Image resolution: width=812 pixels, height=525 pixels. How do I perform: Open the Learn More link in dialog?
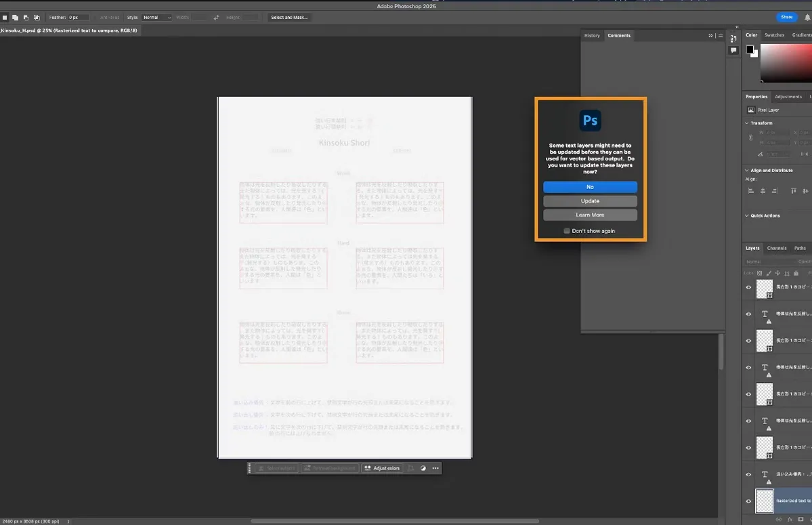tap(590, 215)
